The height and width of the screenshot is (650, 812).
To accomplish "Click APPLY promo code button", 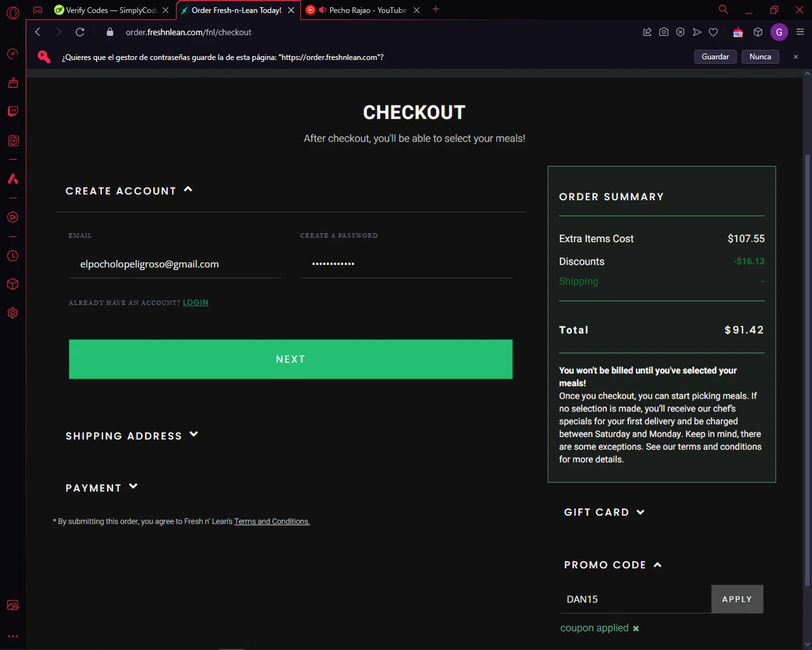I will coord(737,599).
